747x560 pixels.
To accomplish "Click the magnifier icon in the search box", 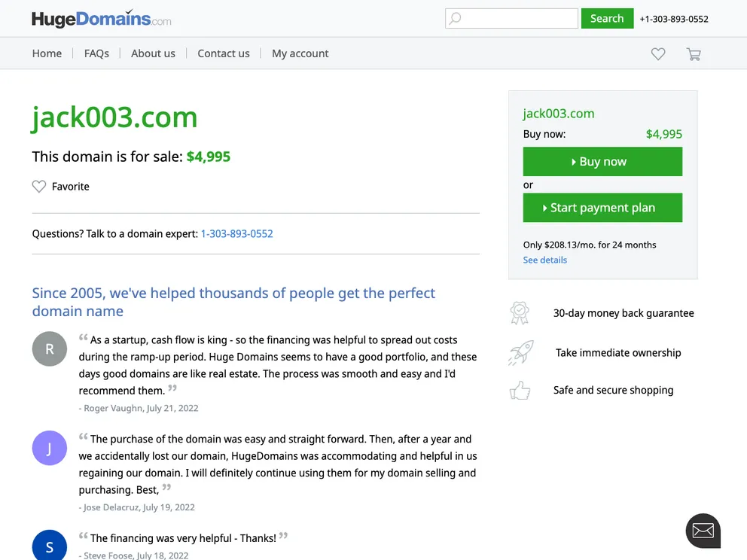I will tap(453, 17).
